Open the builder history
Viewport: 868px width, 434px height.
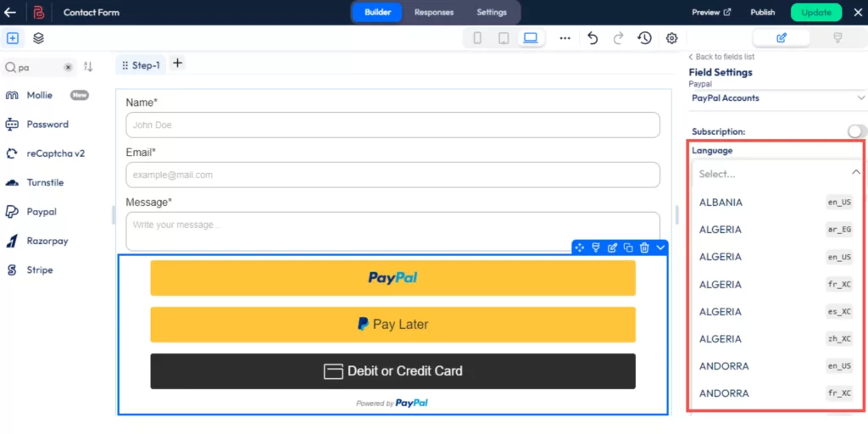pyautogui.click(x=644, y=38)
